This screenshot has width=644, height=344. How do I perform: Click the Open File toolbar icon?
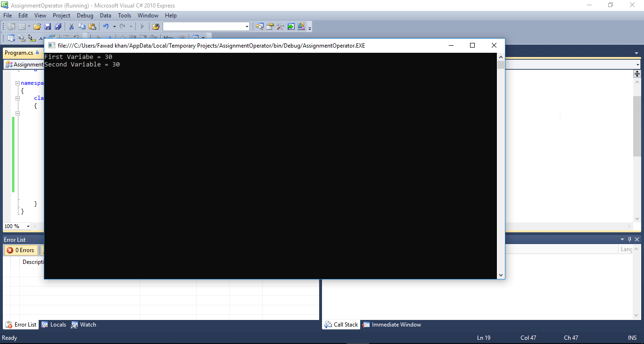tap(37, 26)
